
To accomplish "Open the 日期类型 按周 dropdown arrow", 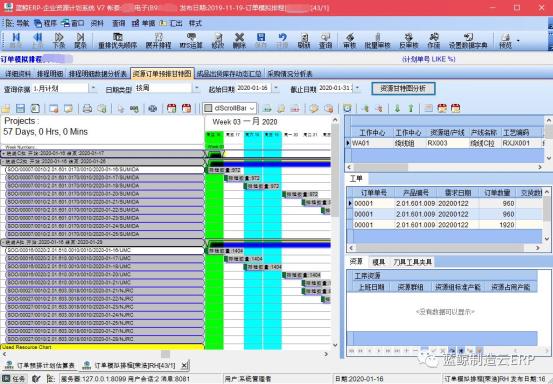I will tap(197, 88).
